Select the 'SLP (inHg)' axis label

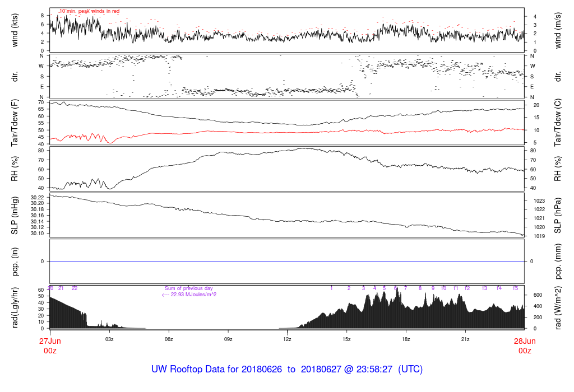(15, 216)
